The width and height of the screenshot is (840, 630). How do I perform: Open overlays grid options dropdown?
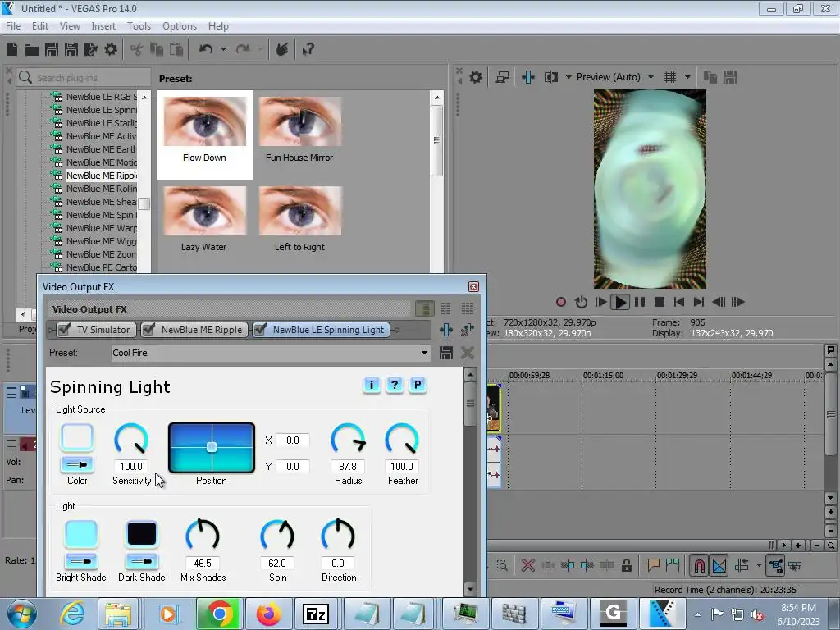click(x=687, y=77)
